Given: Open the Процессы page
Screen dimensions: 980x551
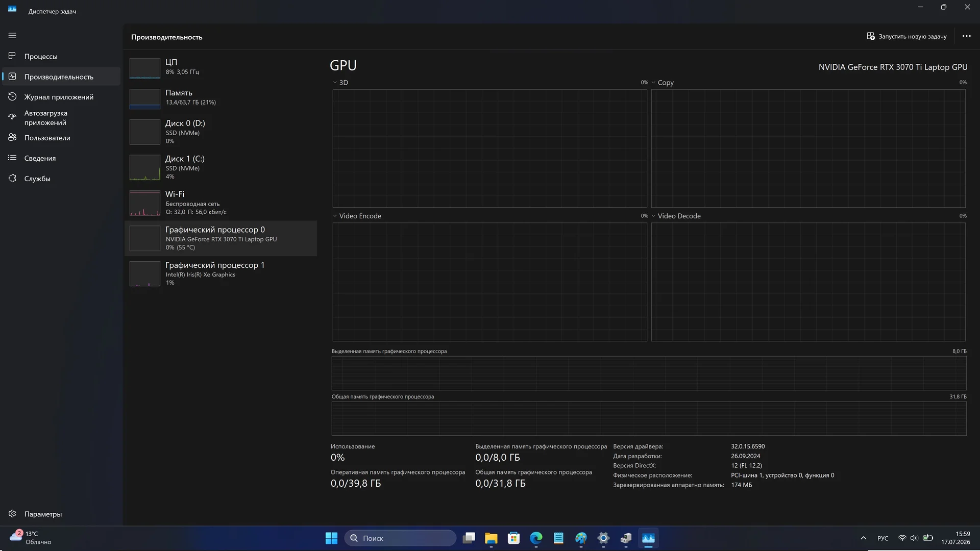Looking at the screenshot, I should point(61,56).
